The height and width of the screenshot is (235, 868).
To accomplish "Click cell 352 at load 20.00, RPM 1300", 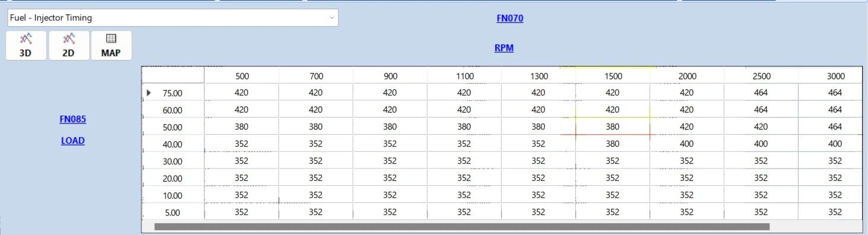I will [538, 178].
